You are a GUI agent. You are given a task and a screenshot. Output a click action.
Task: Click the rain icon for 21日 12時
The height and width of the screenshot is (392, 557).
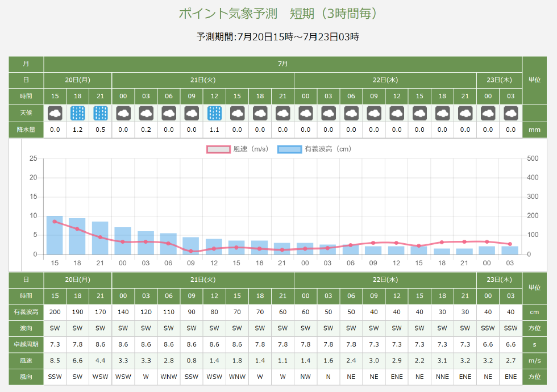214,113
